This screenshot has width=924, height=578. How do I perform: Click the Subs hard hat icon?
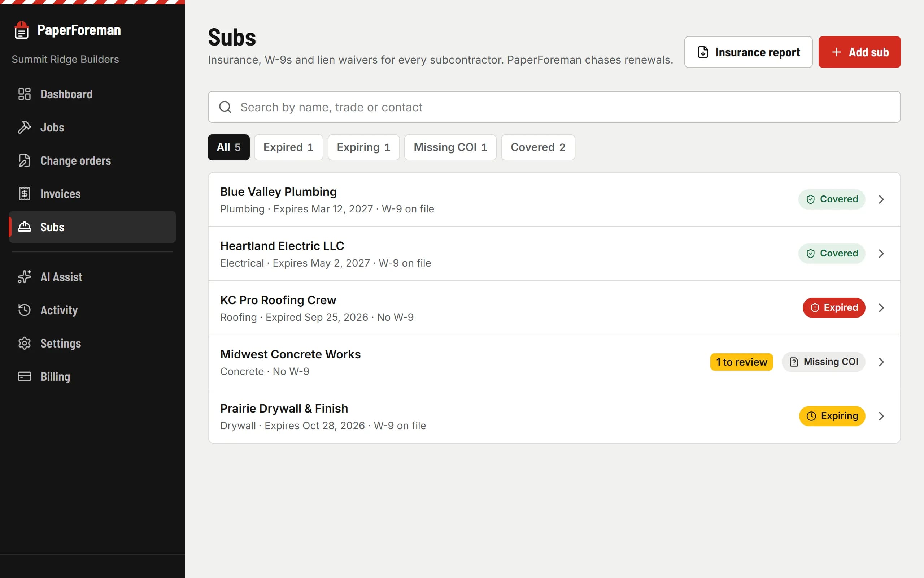[25, 227]
